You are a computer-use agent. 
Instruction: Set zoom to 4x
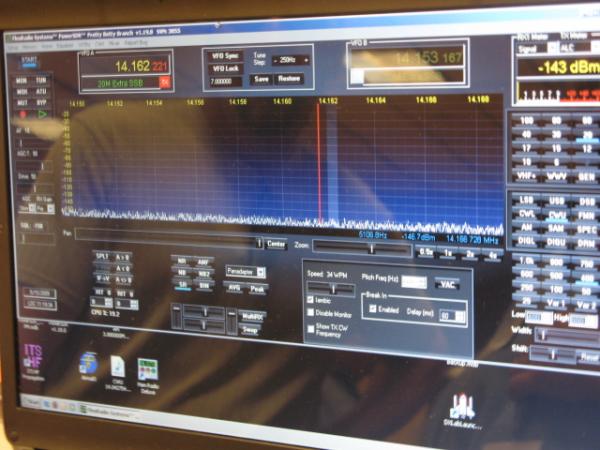(x=491, y=254)
